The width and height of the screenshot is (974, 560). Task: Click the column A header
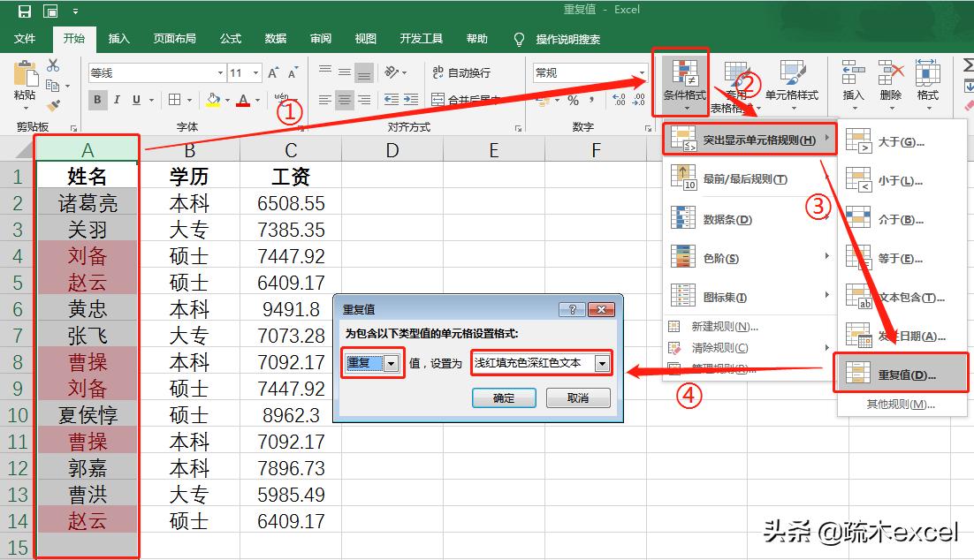(86, 150)
